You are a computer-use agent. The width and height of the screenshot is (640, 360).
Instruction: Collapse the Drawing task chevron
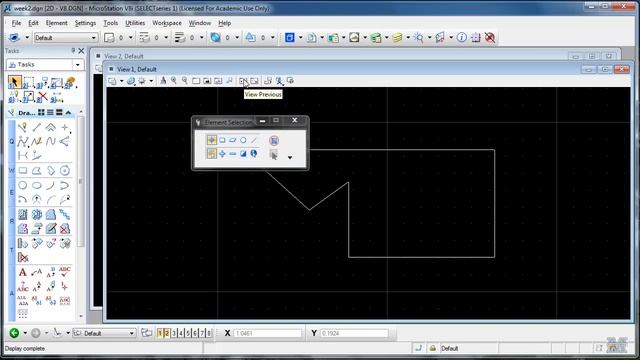(x=68, y=112)
